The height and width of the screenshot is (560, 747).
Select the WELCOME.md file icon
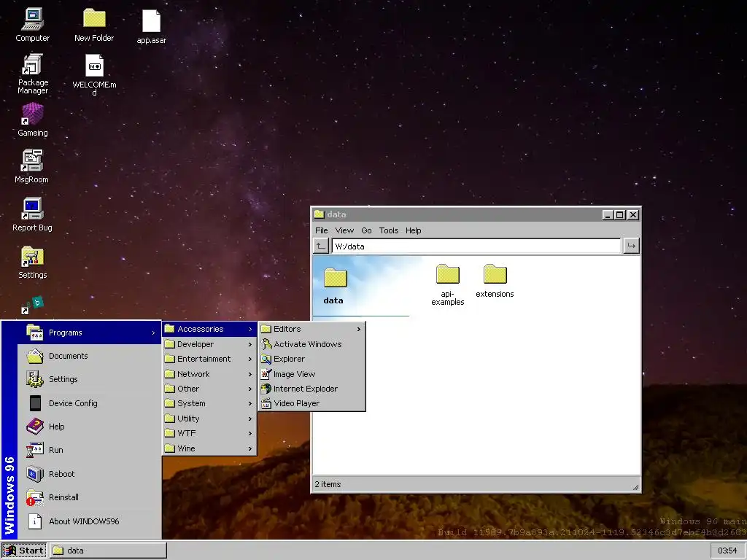94,75
